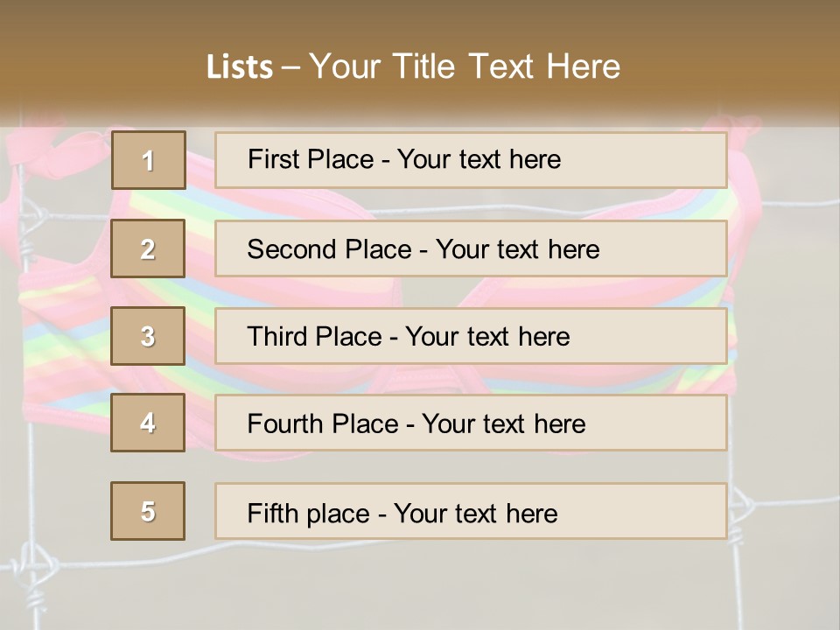
Task: Click the number 2 box
Action: point(148,248)
